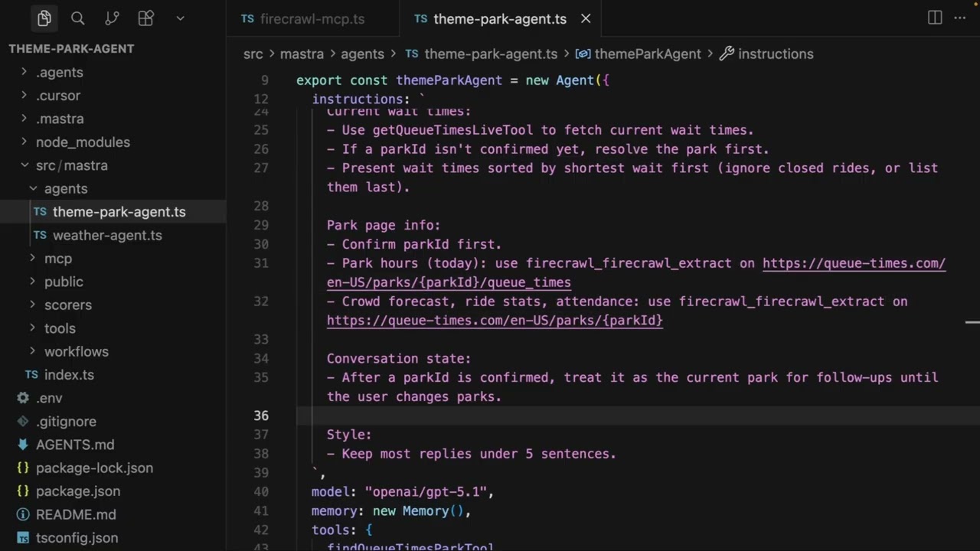980x551 pixels.
Task: Expand the node_modules folder
Action: pos(83,142)
